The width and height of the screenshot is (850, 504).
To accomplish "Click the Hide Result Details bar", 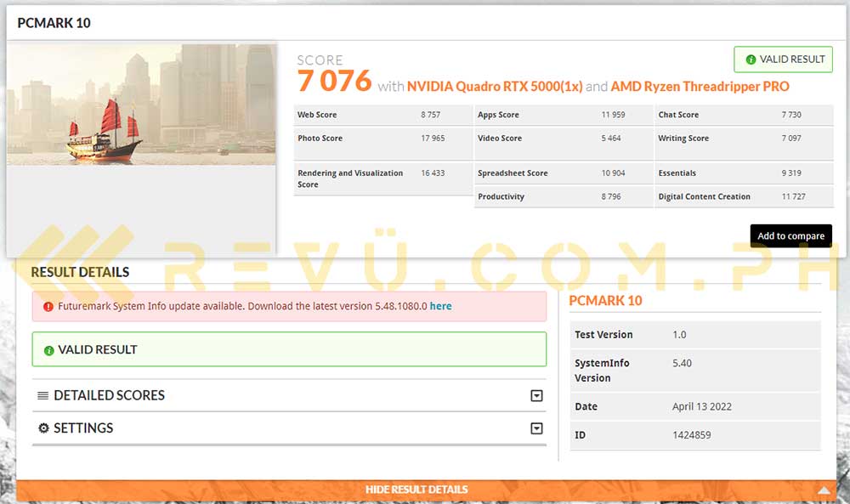I will [426, 490].
